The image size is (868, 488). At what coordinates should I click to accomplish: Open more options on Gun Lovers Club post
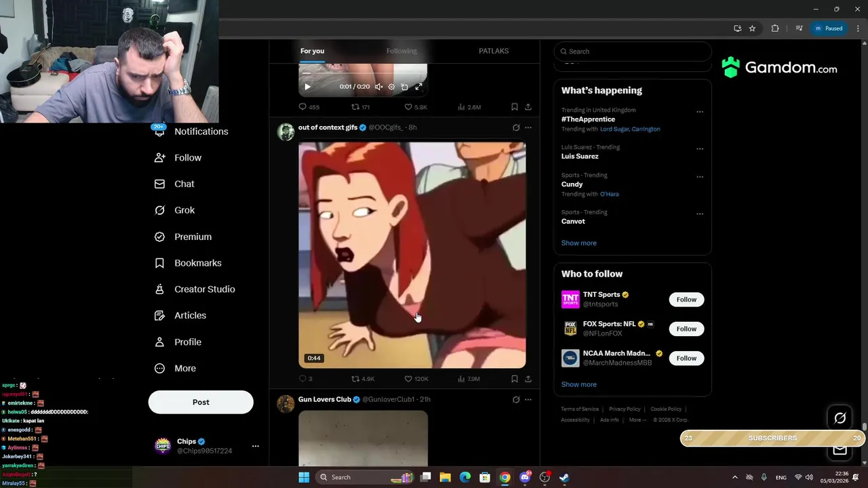(528, 400)
